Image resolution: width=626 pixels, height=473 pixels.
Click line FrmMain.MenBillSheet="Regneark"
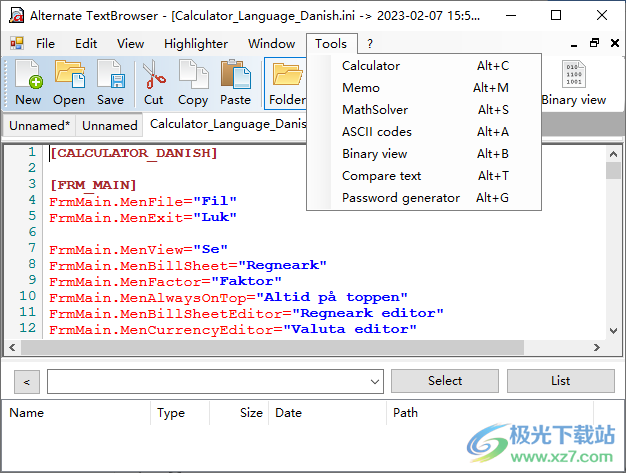[x=188, y=265]
